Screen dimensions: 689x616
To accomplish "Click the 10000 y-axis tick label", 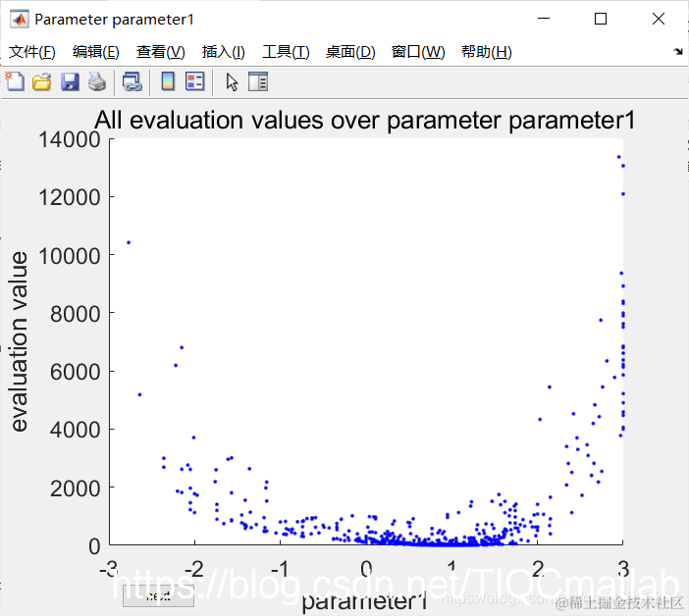I will coord(70,256).
